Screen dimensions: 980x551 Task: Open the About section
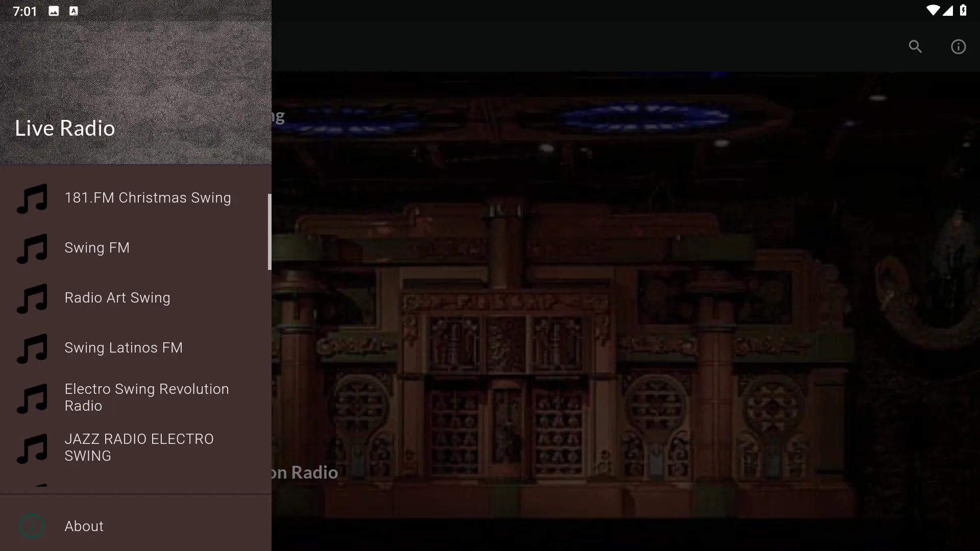pos(84,525)
